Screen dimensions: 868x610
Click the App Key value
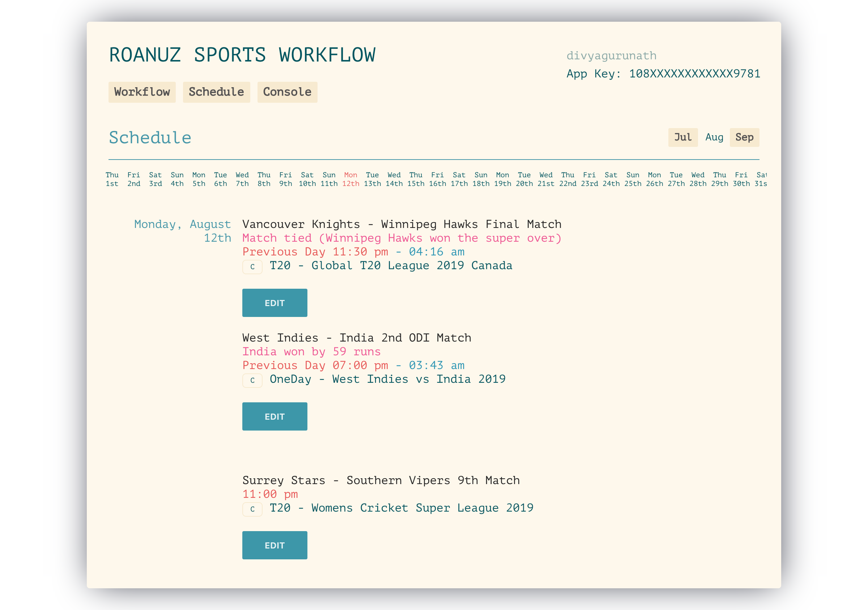point(694,73)
